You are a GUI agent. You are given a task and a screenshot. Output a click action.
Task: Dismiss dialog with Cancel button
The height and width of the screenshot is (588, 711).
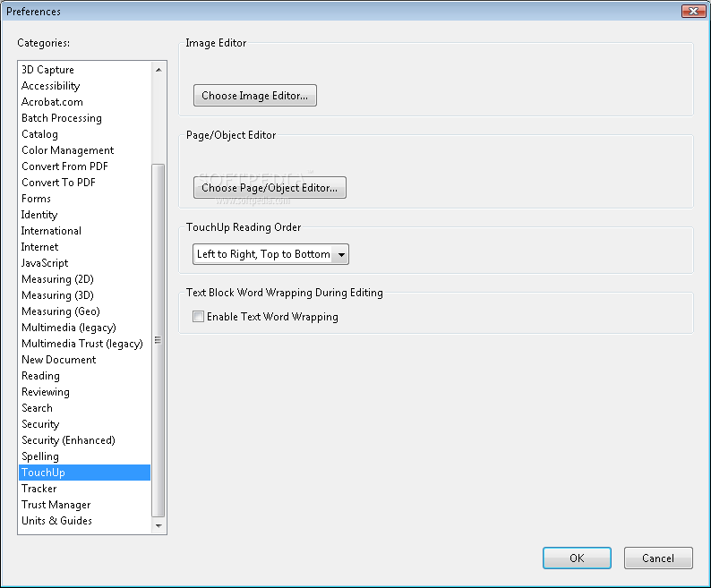(658, 558)
